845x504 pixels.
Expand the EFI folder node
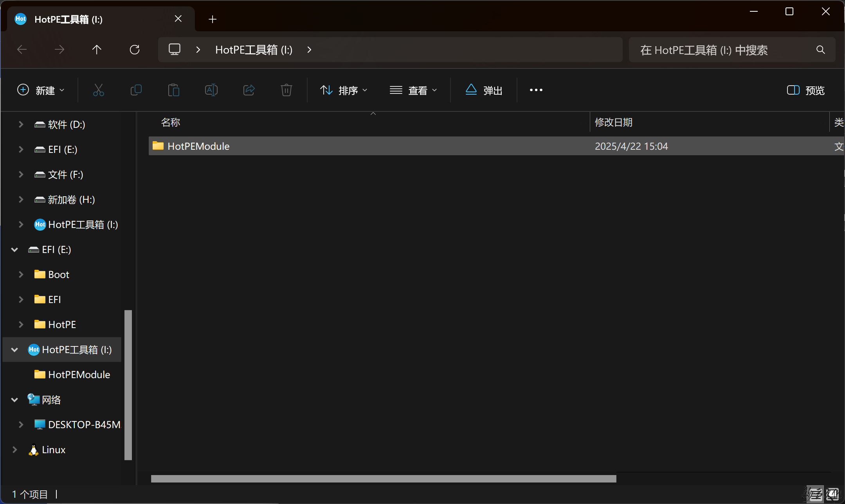(21, 300)
